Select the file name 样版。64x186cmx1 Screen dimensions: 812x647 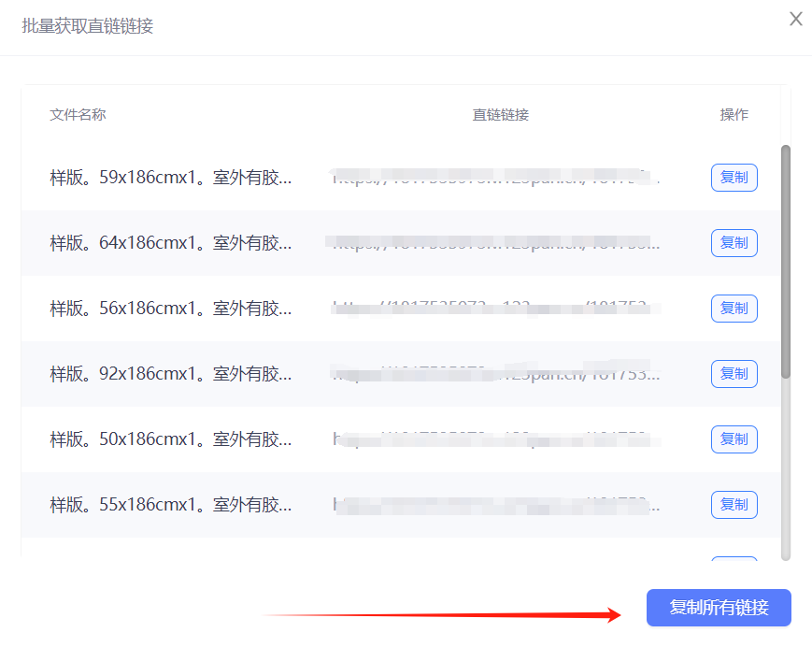[170, 243]
